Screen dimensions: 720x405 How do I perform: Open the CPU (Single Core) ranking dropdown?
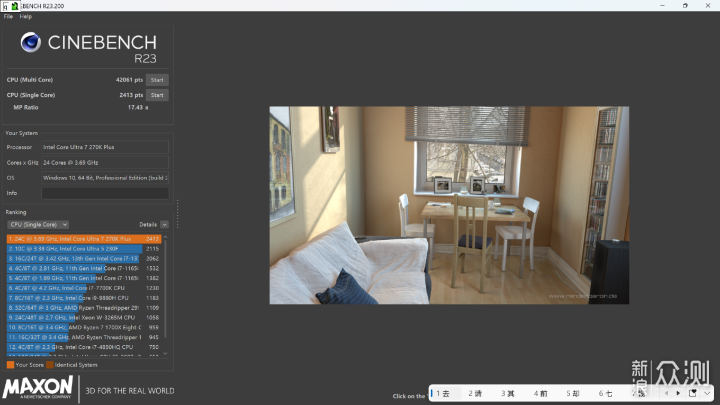[x=38, y=225]
